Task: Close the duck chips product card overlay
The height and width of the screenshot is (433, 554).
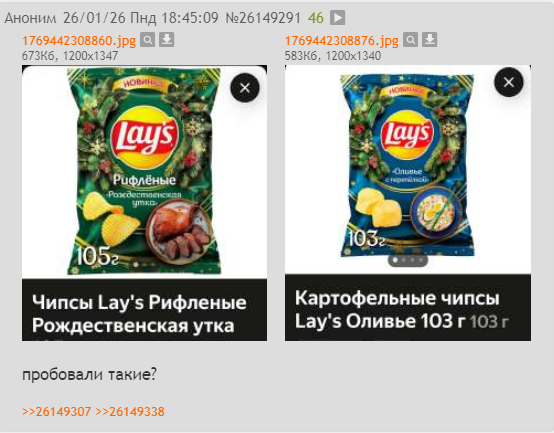Action: 245,88
